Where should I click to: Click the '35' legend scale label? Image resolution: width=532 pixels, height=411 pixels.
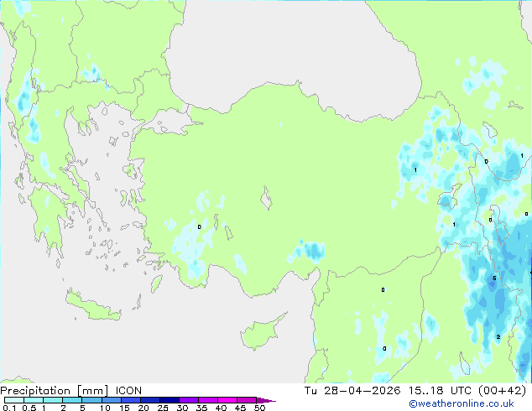(201, 408)
